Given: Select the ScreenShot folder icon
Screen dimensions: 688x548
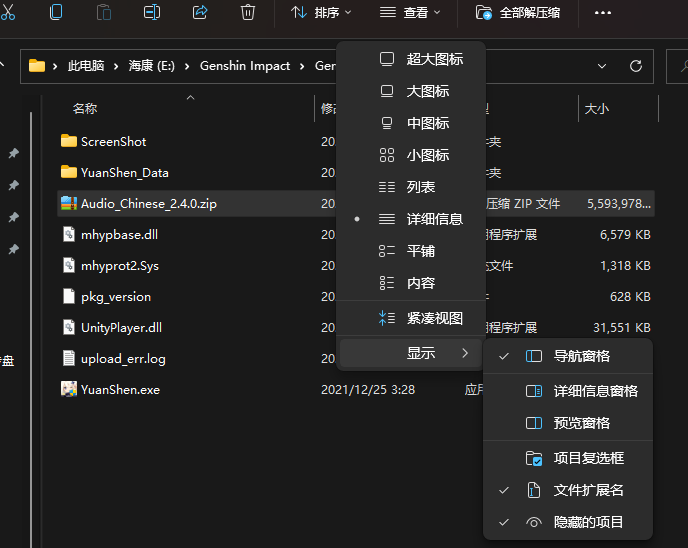Looking at the screenshot, I should tap(68, 141).
